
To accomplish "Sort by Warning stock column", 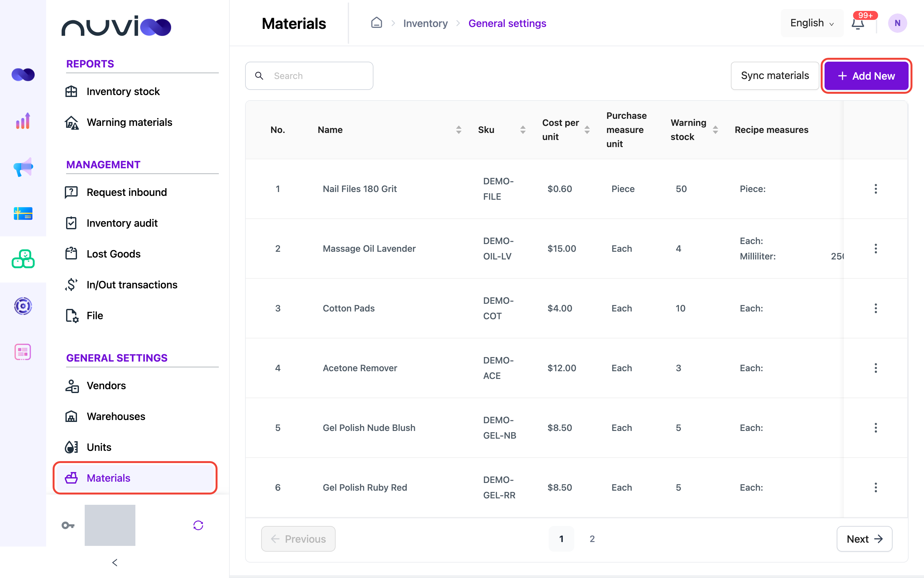I will [x=715, y=130].
